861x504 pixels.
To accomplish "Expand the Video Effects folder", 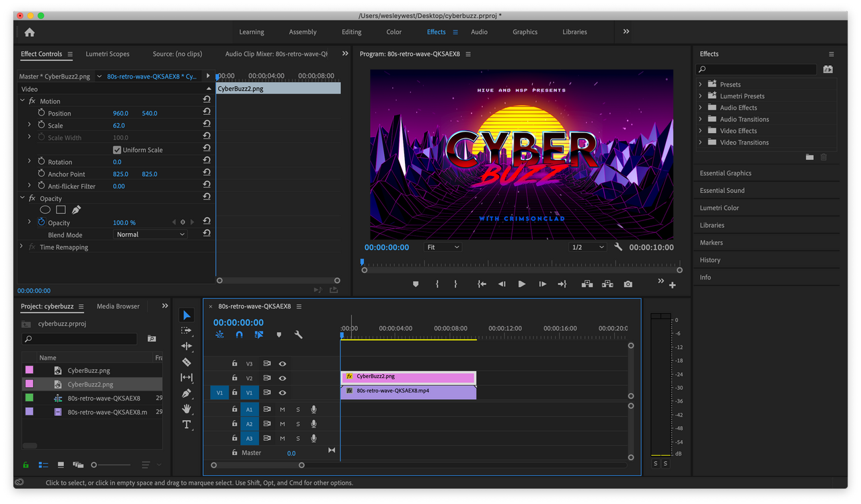I will point(700,130).
